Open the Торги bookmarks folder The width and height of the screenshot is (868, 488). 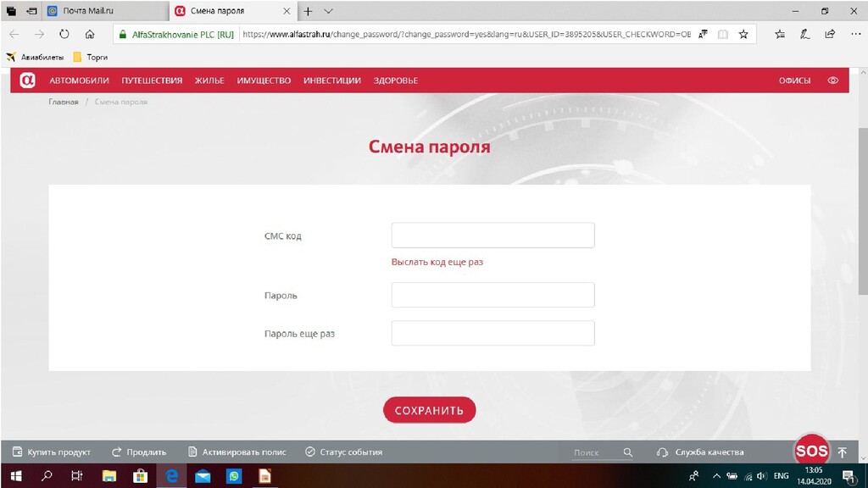[x=90, y=57]
